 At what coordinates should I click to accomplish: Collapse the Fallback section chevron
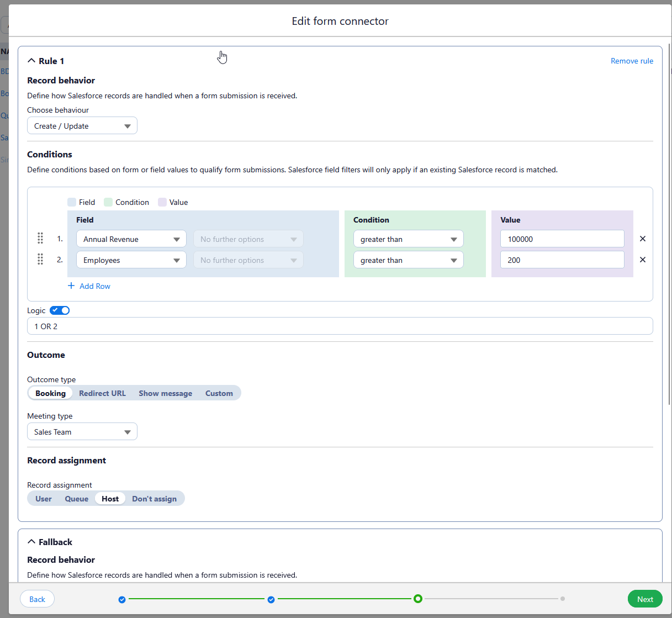[x=31, y=542]
